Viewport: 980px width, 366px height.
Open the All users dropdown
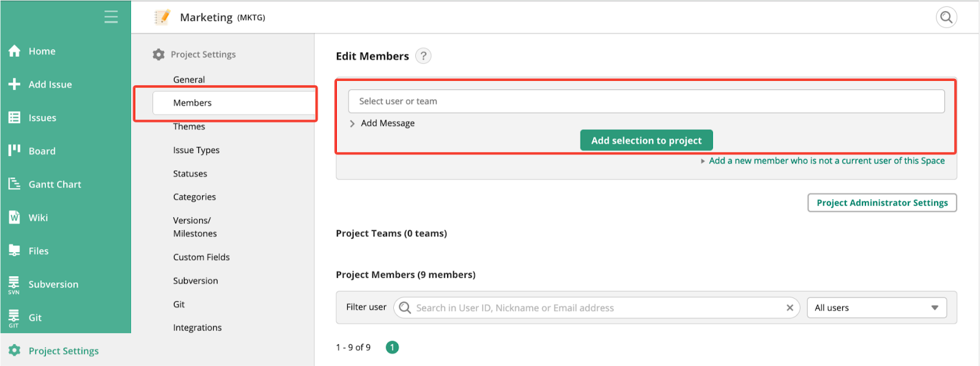[876, 308]
